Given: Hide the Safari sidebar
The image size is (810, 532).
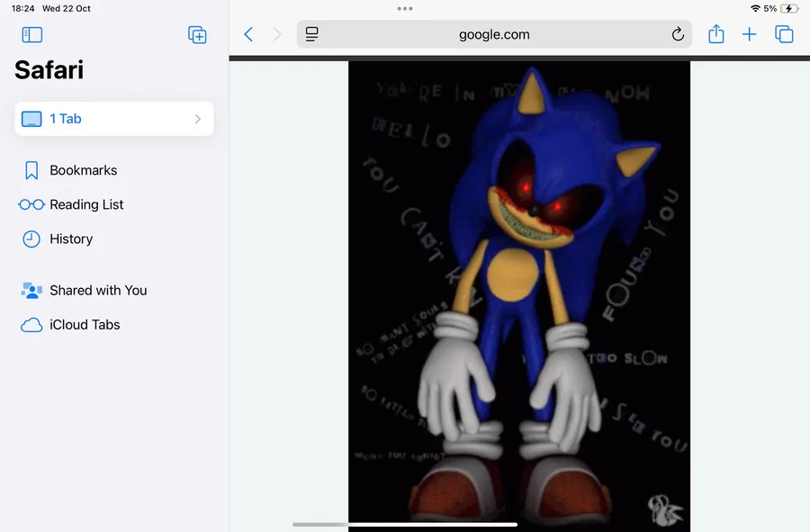Looking at the screenshot, I should 32,34.
